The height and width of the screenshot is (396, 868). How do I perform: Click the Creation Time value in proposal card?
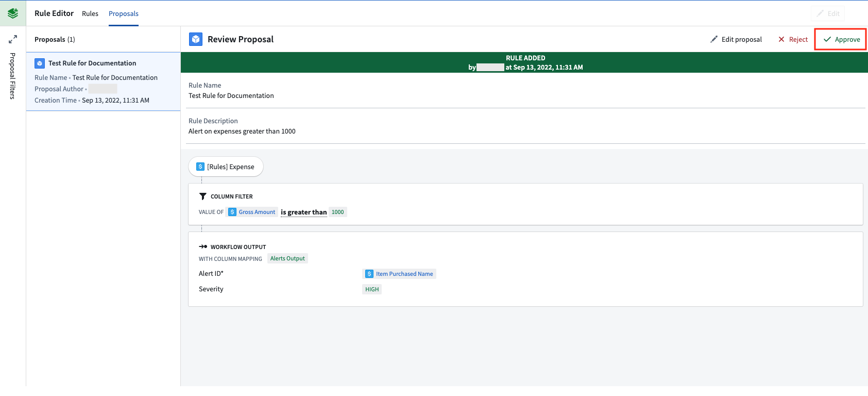pos(115,101)
